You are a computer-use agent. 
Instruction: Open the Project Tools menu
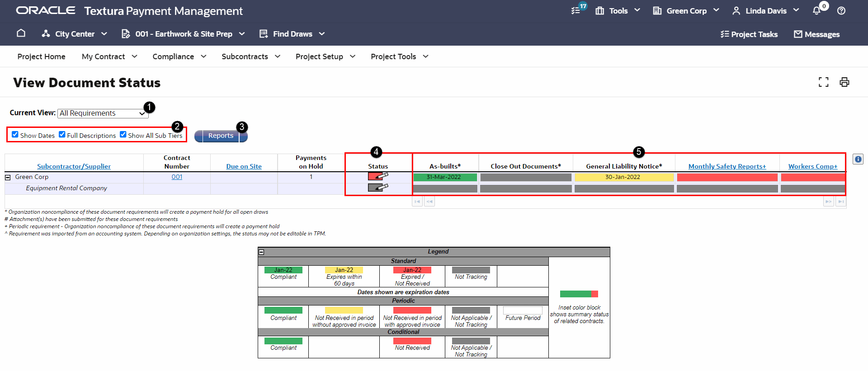coord(400,56)
